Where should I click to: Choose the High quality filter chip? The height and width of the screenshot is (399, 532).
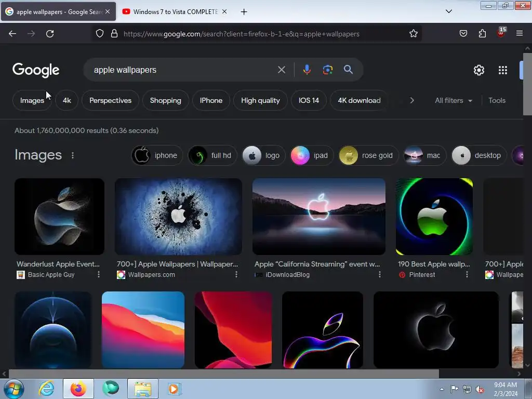click(x=260, y=100)
